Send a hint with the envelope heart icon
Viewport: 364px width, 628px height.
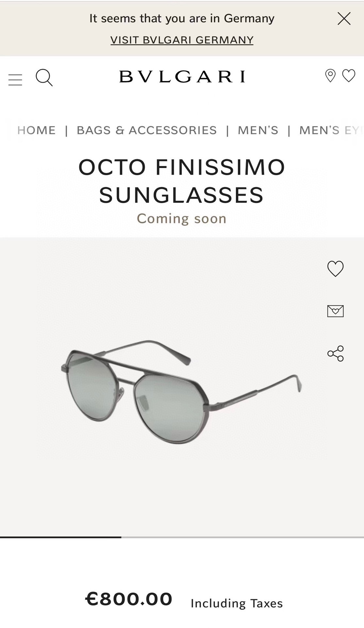pyautogui.click(x=336, y=311)
